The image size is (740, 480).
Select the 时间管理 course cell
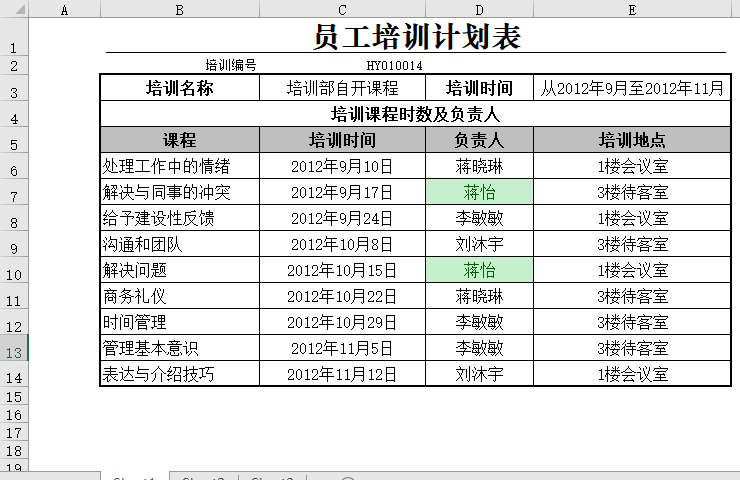(179, 322)
